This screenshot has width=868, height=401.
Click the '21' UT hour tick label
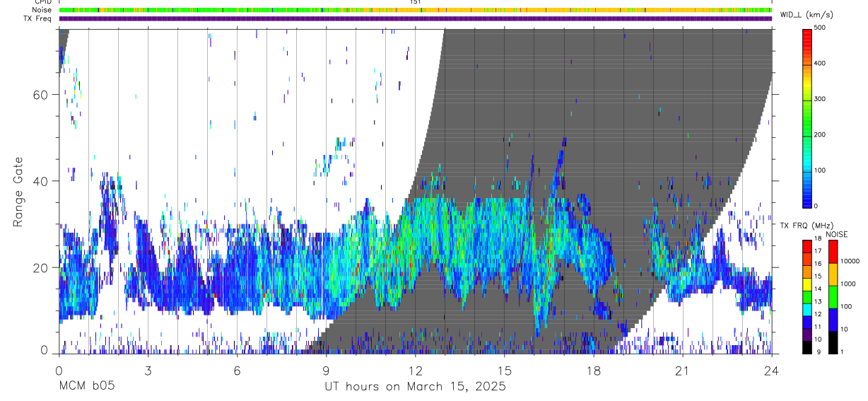point(683,371)
